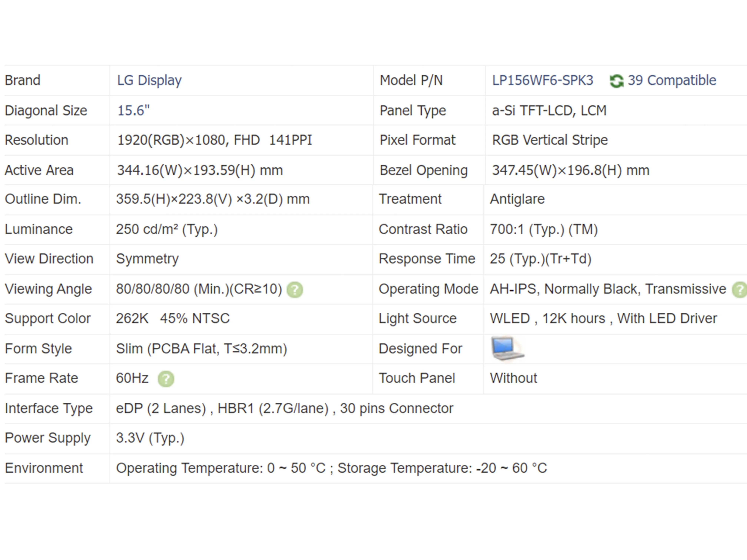Open the LP156WF6-SPK3 model link

click(x=542, y=80)
